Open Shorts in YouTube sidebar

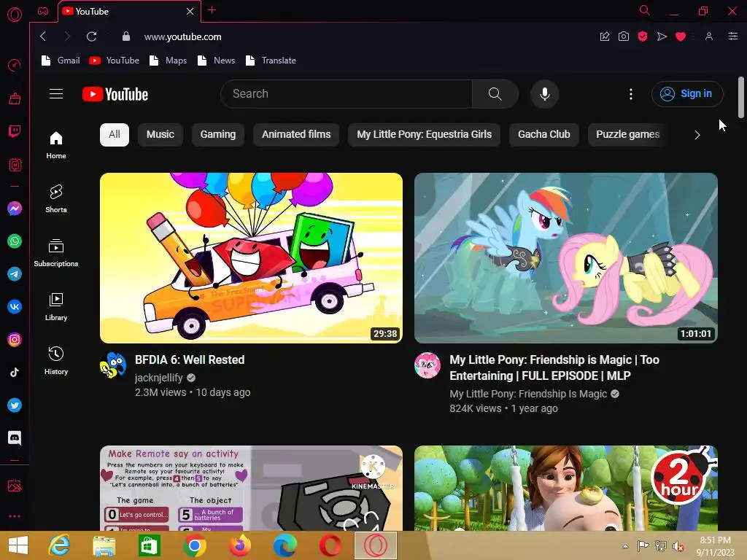[56, 199]
